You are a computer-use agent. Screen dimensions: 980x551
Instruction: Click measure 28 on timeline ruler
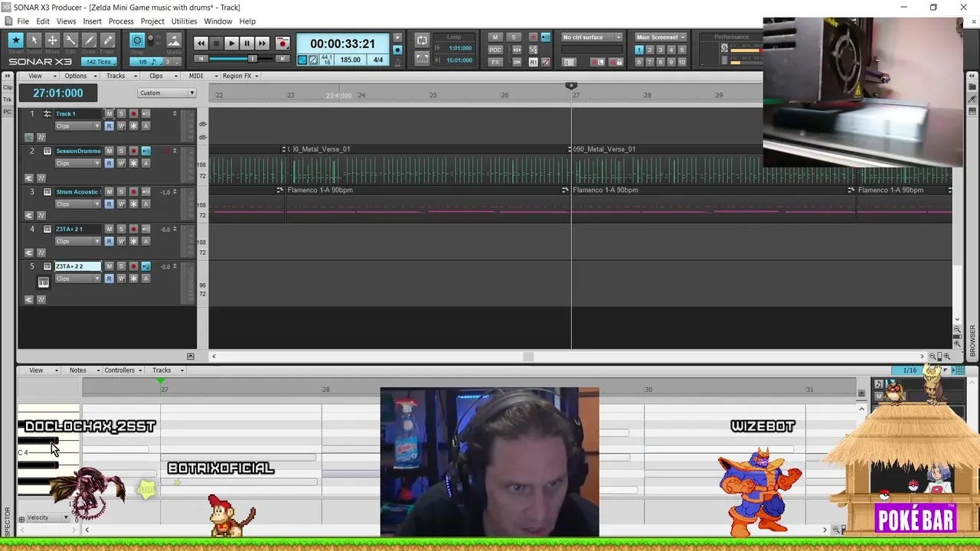click(x=647, y=95)
